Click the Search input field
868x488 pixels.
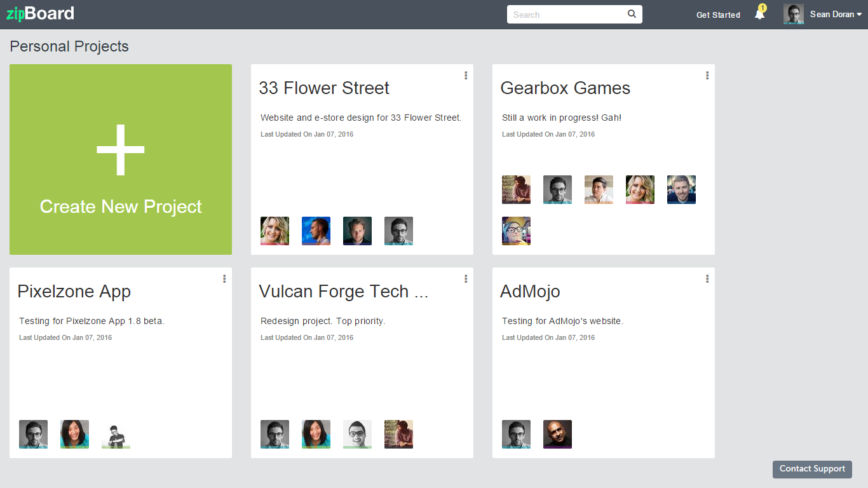(x=574, y=14)
